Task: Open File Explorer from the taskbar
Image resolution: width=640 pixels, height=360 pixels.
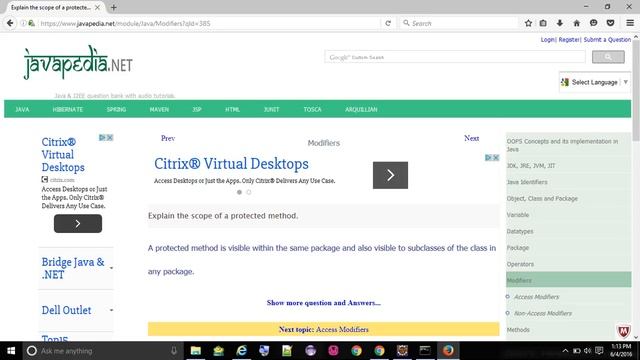Action: coord(196,351)
